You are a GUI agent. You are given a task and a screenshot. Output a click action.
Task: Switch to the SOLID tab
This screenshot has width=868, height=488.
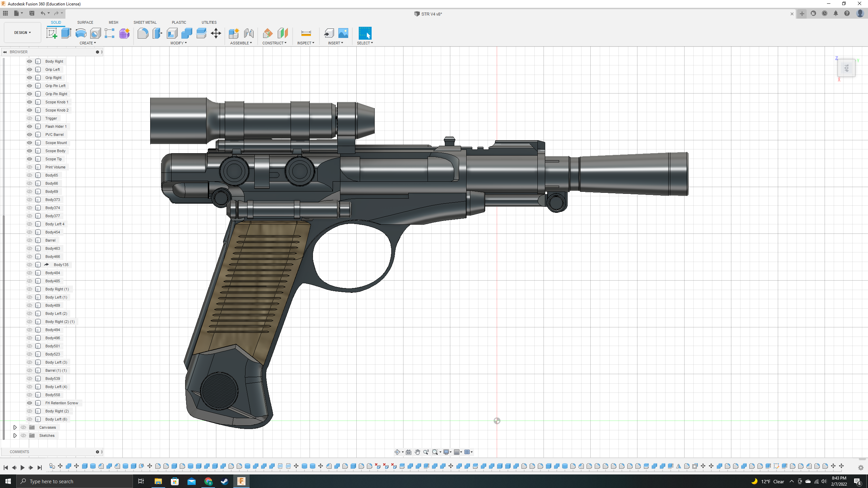56,22
